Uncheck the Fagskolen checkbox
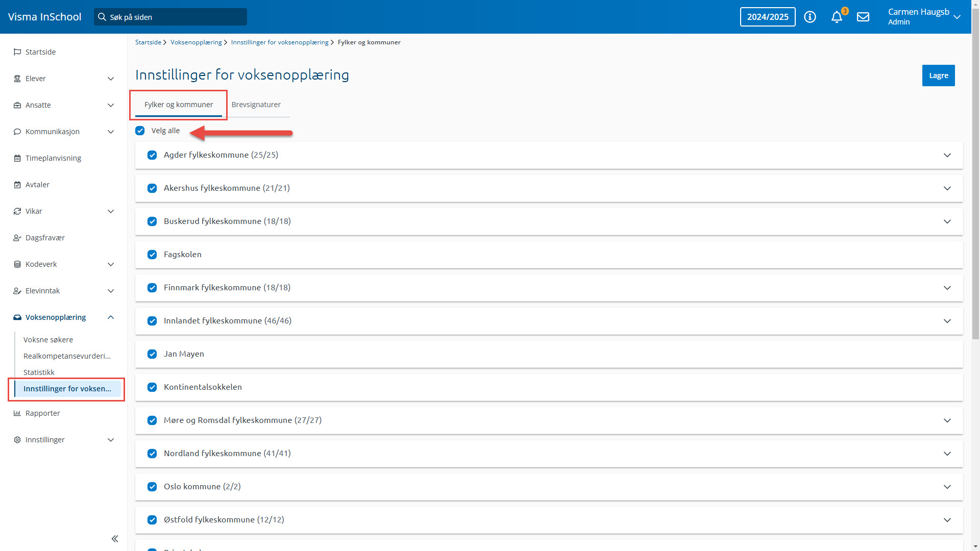This screenshot has height=551, width=980. click(152, 255)
